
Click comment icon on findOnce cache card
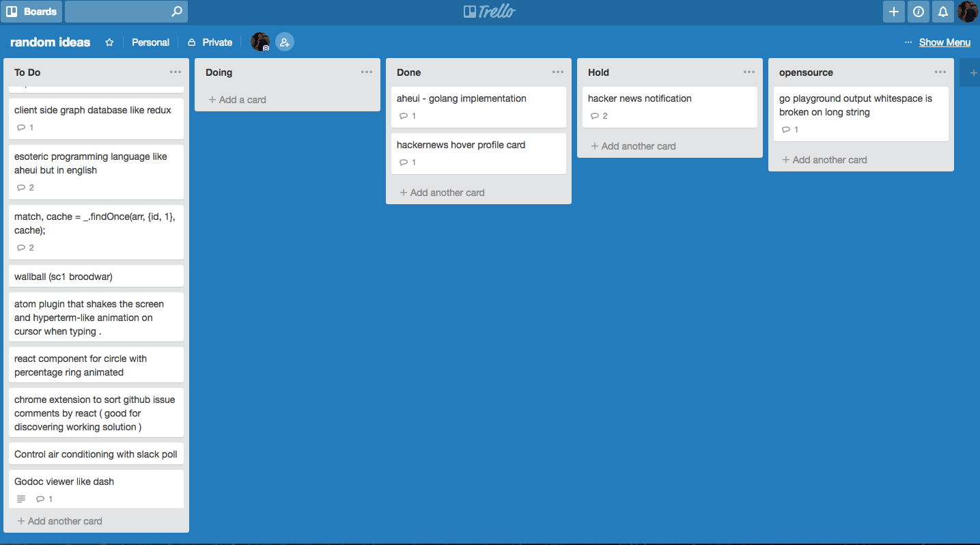point(21,248)
